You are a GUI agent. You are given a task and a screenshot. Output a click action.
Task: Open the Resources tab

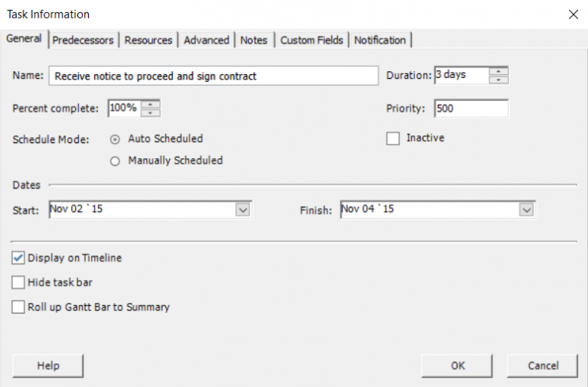tap(149, 41)
